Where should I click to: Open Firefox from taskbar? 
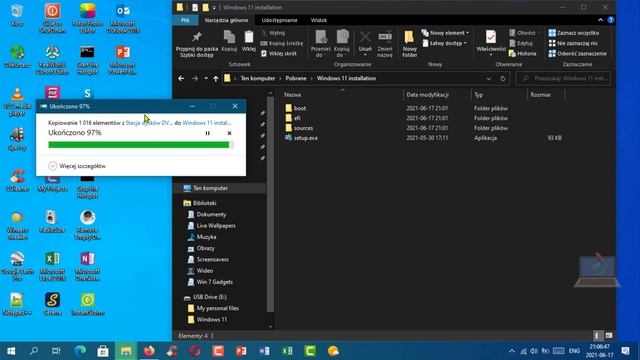[x=149, y=351]
